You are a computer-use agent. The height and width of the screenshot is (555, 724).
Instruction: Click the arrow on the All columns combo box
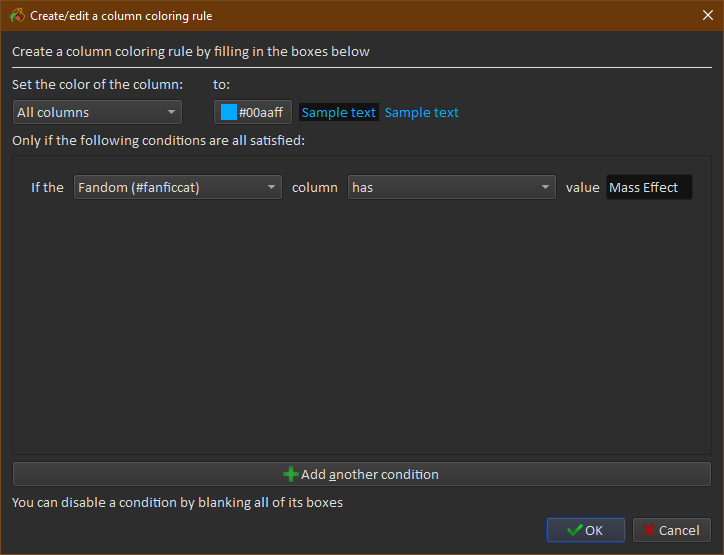[171, 112]
